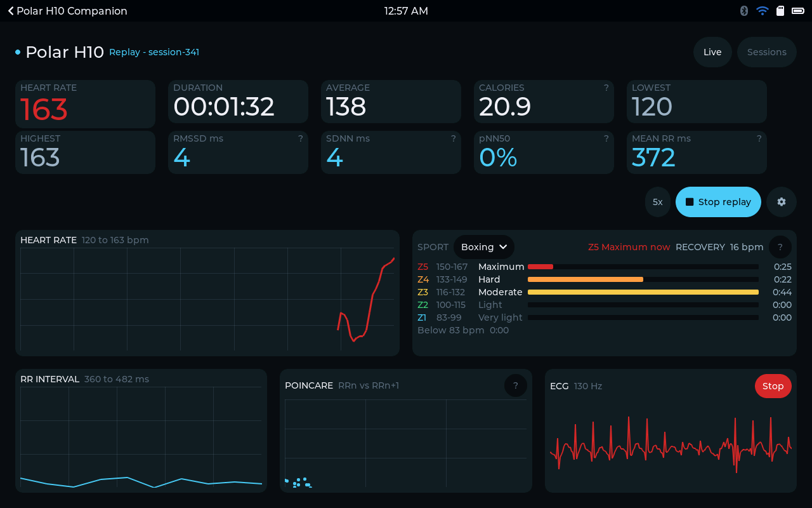The width and height of the screenshot is (812, 508).
Task: Open the Sessions tab
Action: [767, 52]
